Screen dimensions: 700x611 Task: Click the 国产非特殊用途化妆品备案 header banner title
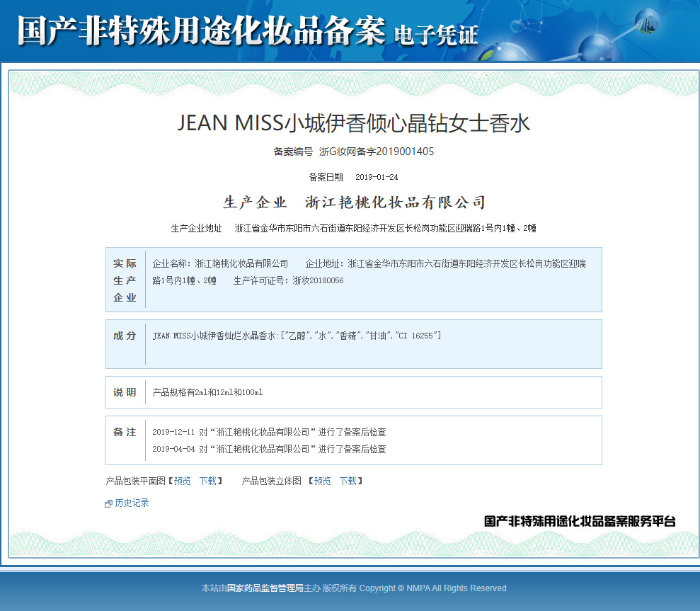(x=201, y=30)
